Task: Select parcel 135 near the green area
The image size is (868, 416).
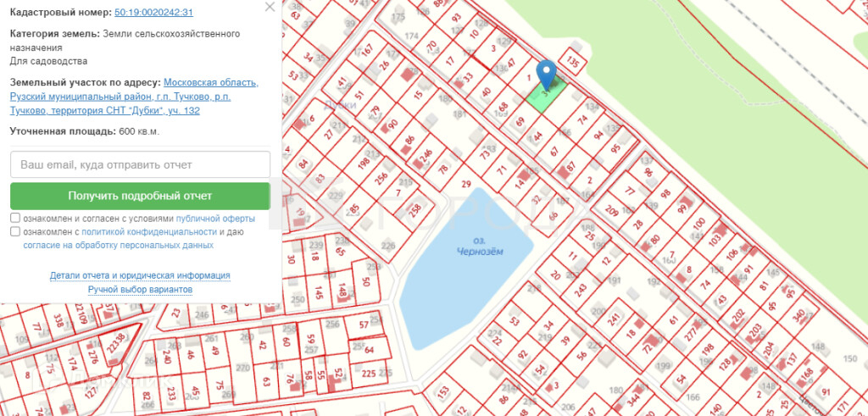Action: click(573, 62)
